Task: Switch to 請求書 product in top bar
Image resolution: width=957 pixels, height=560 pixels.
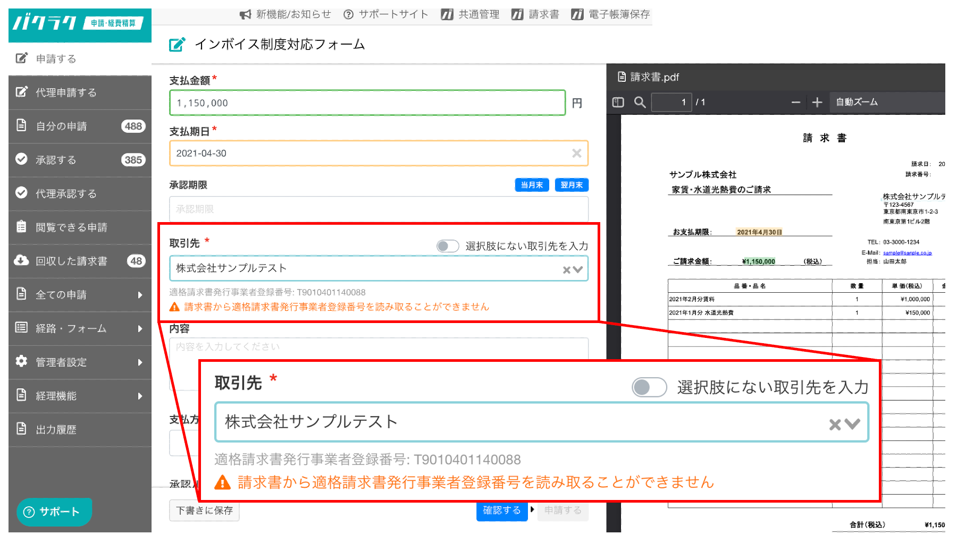Action: pos(535,14)
